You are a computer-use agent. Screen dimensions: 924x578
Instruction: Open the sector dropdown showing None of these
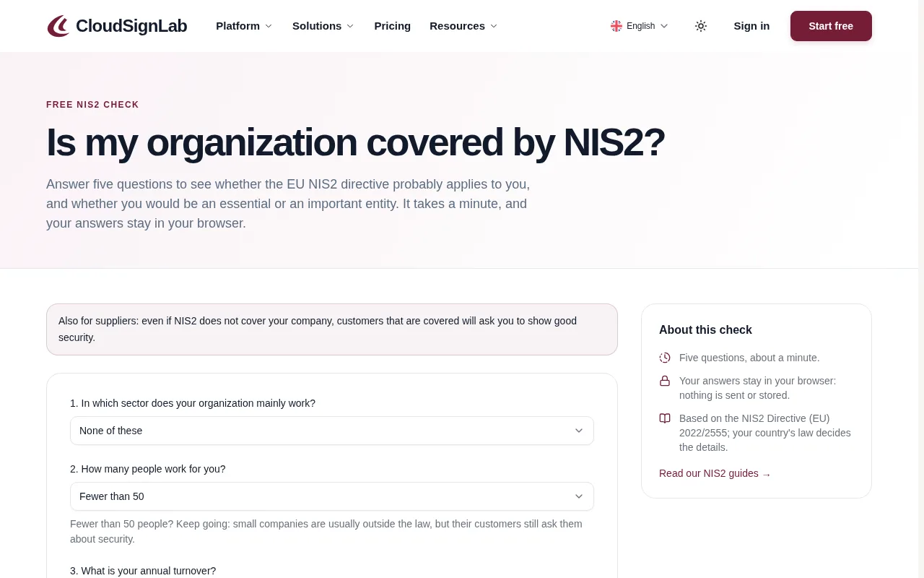[332, 431]
